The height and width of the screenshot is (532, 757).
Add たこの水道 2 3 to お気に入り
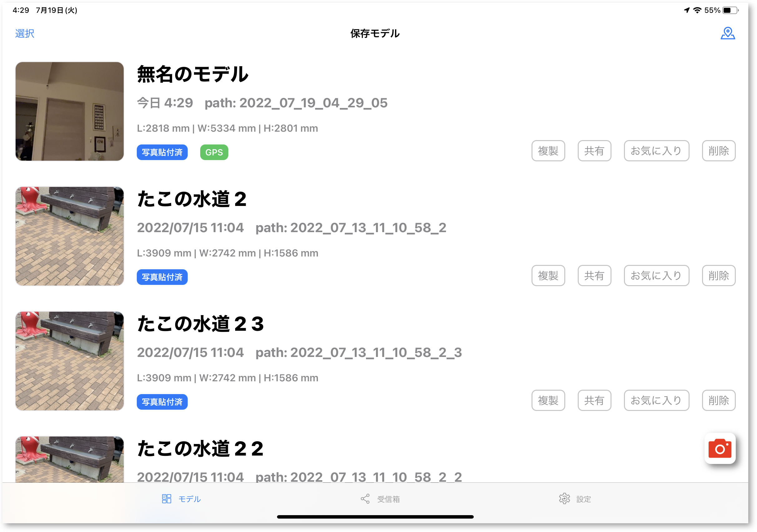point(656,400)
